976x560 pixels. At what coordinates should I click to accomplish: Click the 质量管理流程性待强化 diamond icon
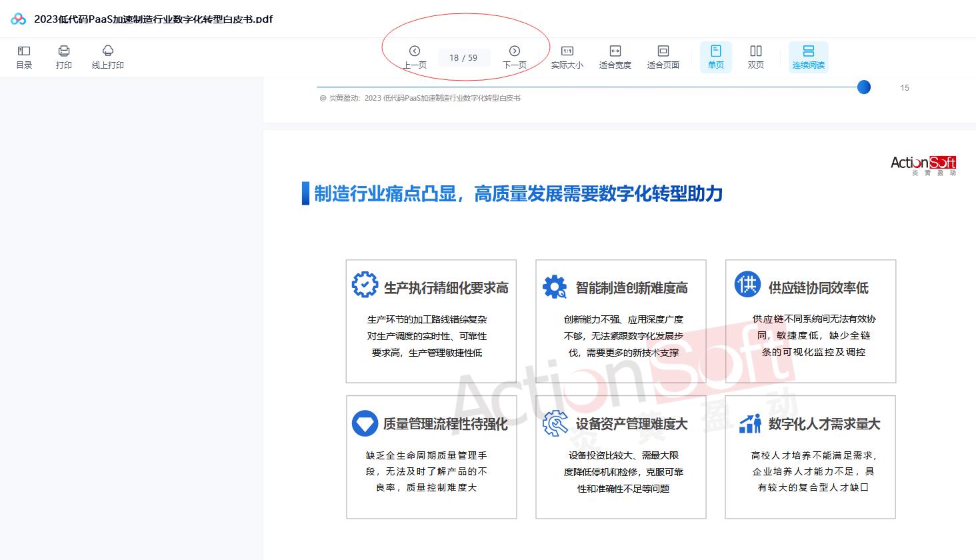click(365, 423)
